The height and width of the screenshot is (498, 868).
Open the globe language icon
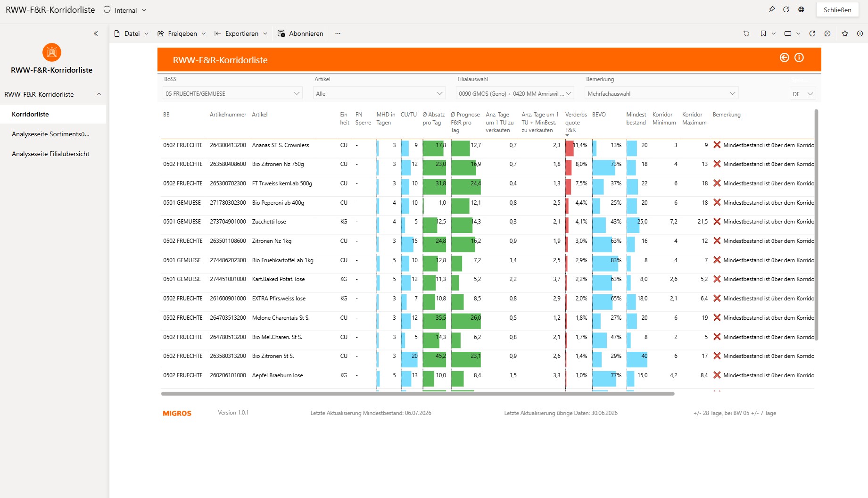tap(801, 9)
